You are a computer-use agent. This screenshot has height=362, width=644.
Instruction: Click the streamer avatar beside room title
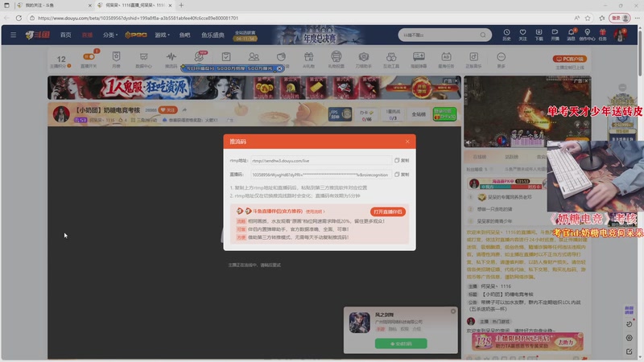pyautogui.click(x=61, y=114)
